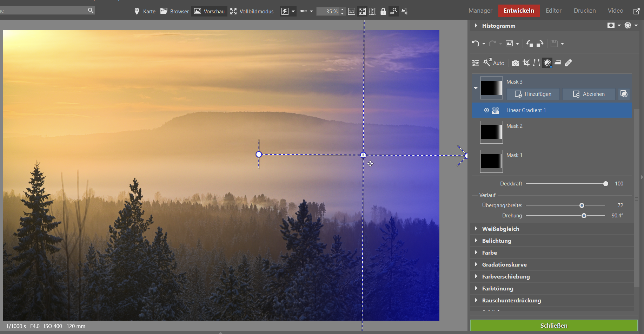Expand the Histogramm panel
The height and width of the screenshot is (334, 644).
point(476,26)
